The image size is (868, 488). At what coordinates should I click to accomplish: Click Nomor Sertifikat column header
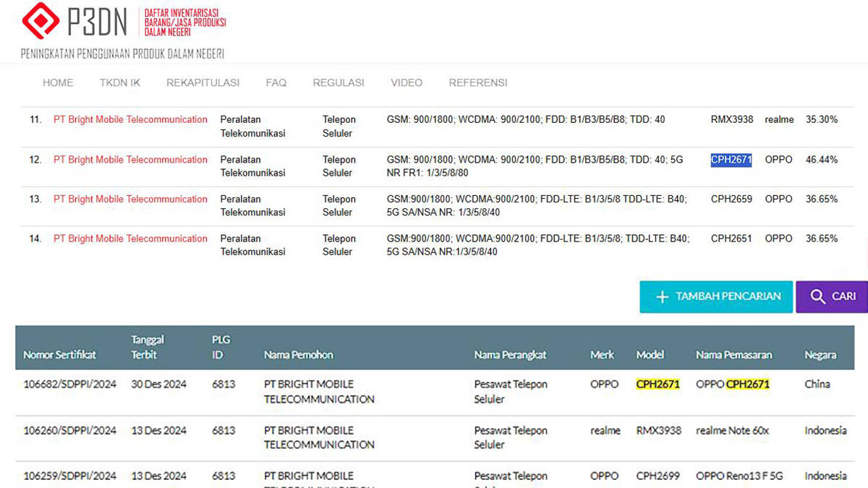click(60, 355)
